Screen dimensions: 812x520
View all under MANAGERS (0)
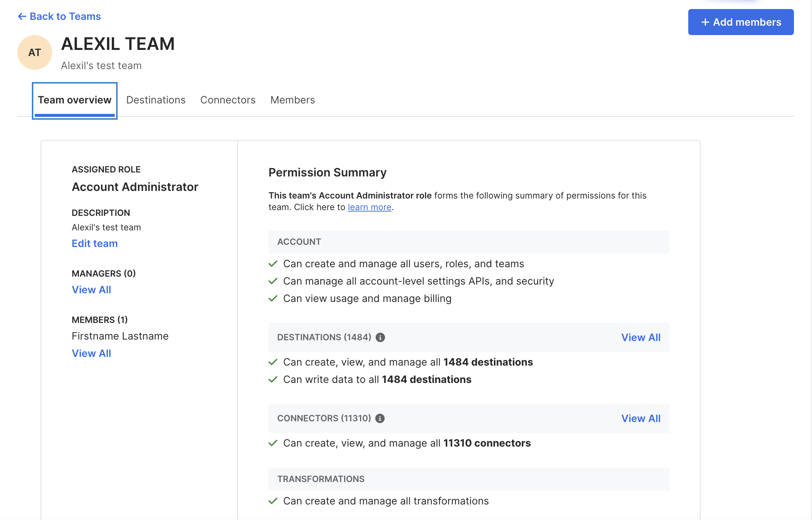click(91, 290)
